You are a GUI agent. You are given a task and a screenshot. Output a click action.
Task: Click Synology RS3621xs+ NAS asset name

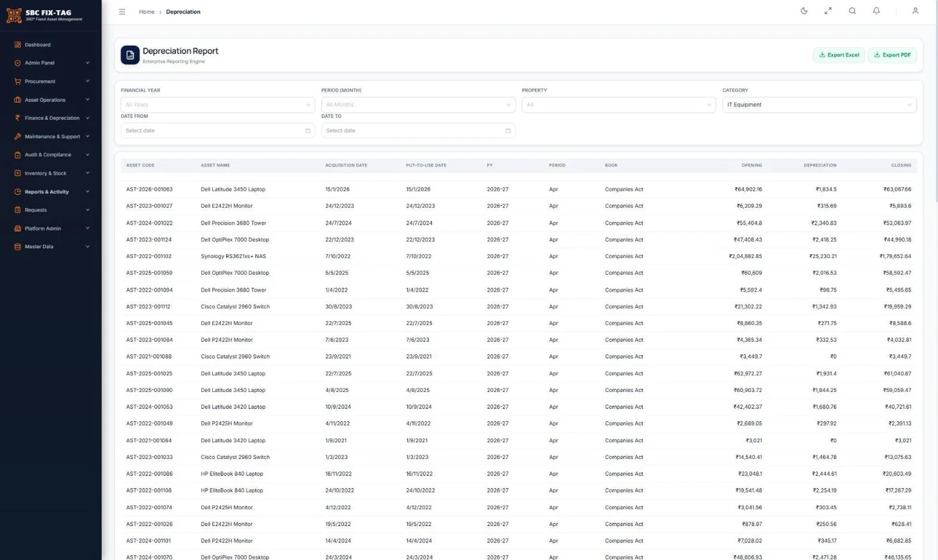tap(233, 257)
